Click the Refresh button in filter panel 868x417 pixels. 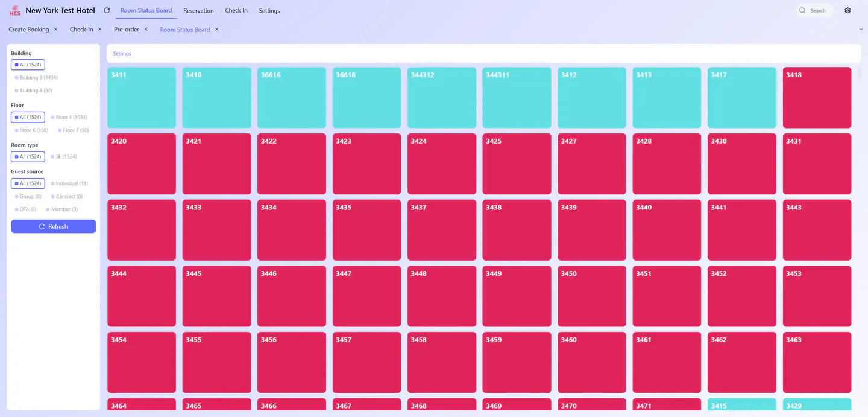53,226
